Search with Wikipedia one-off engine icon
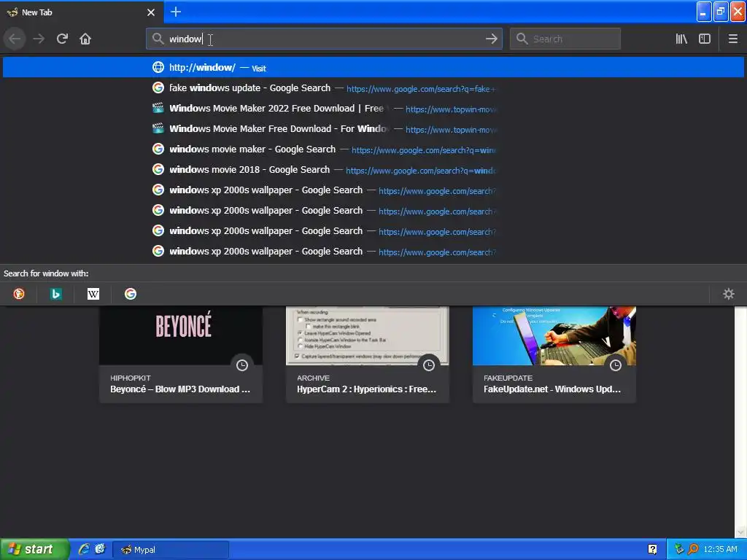 93,294
